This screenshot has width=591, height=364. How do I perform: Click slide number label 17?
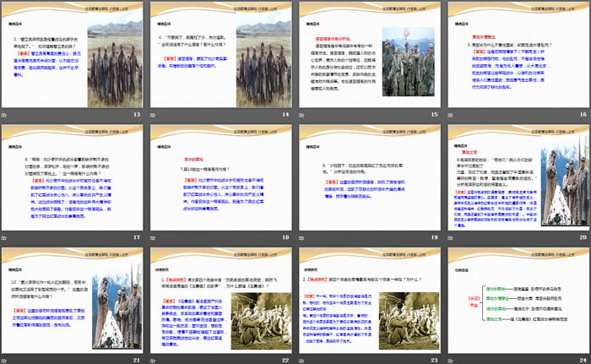137,237
